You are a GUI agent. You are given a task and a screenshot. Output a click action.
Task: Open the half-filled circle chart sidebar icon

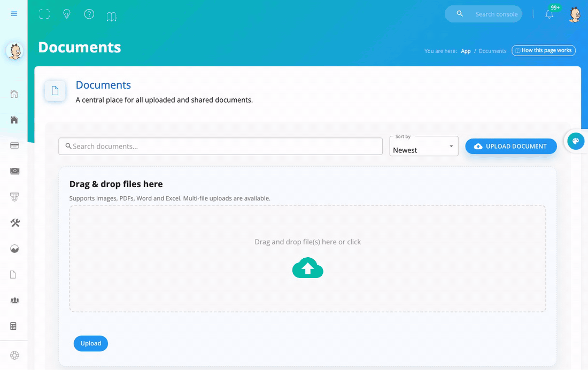click(x=14, y=249)
